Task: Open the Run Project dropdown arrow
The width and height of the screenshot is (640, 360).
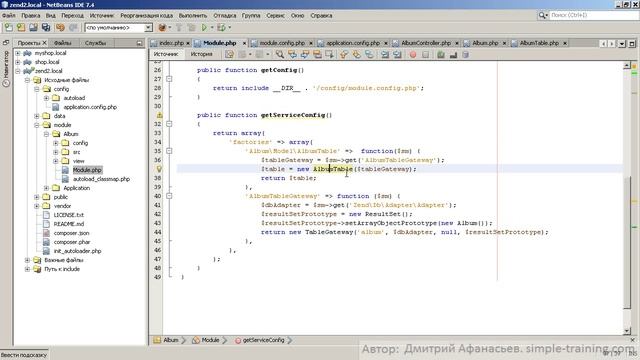Action: [x=212, y=27]
